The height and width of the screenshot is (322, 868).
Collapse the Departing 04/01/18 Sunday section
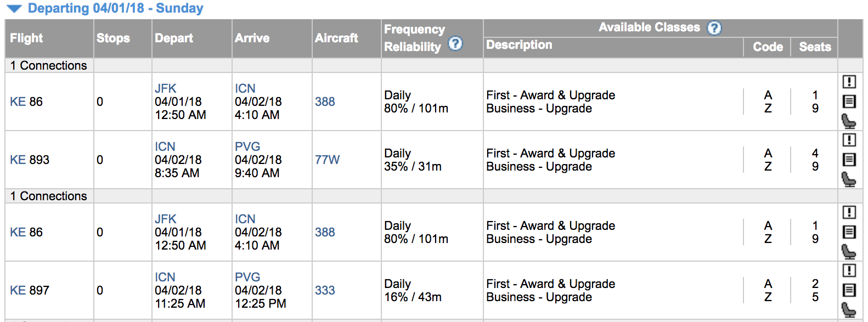pyautogui.click(x=14, y=9)
